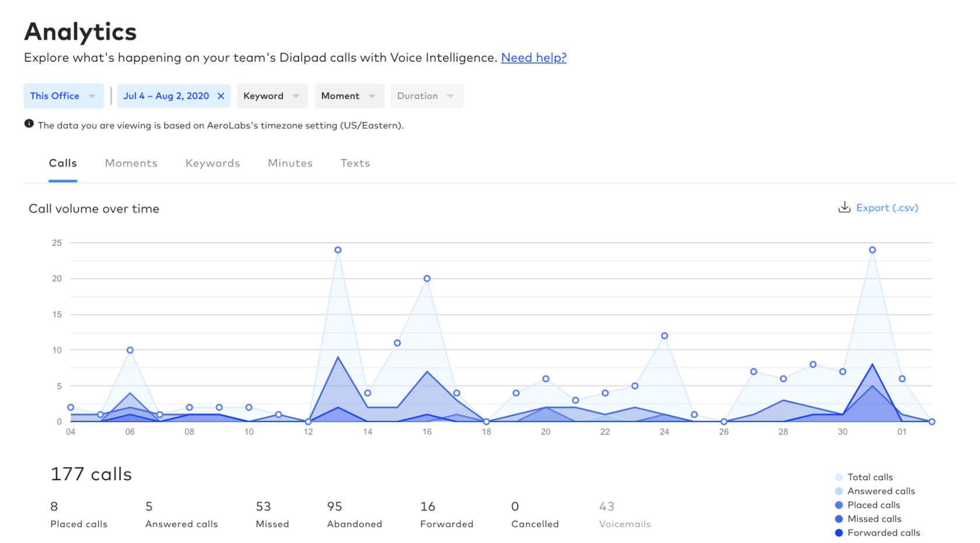
Task: Toggle the Answered calls legend swatch
Action: tap(839, 491)
